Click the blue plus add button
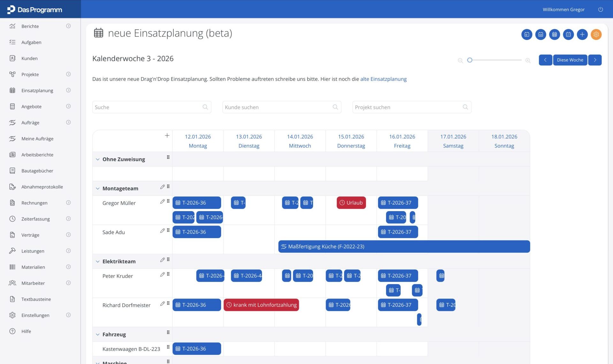The width and height of the screenshot is (613, 364). (x=582, y=34)
